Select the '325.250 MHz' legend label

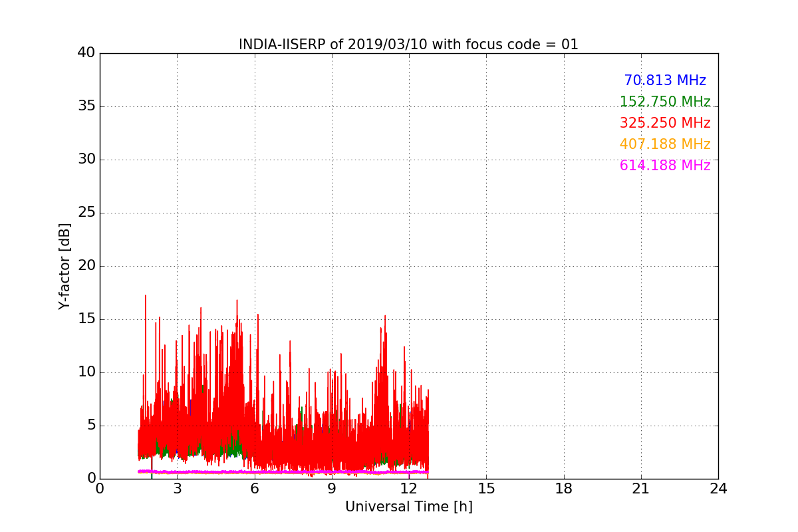[665, 123]
